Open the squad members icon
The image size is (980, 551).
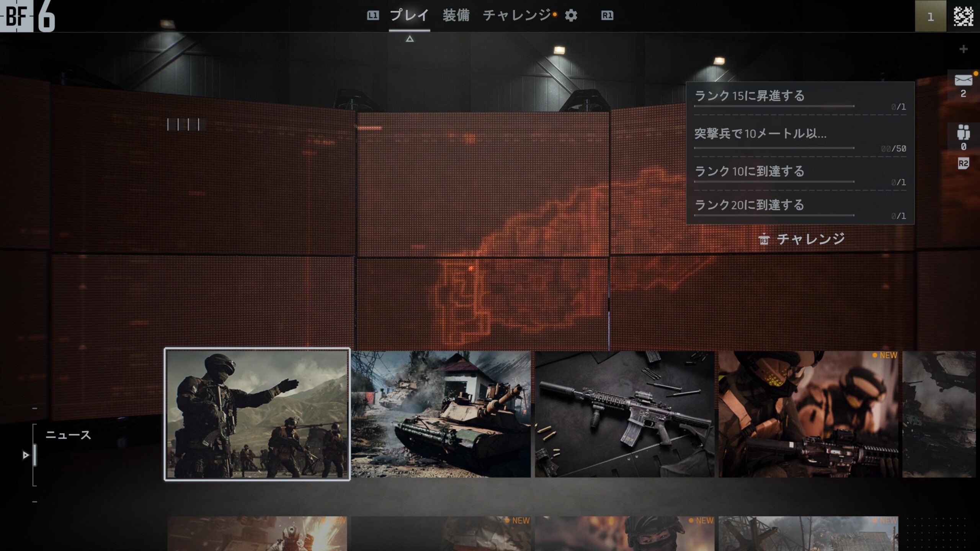963,132
